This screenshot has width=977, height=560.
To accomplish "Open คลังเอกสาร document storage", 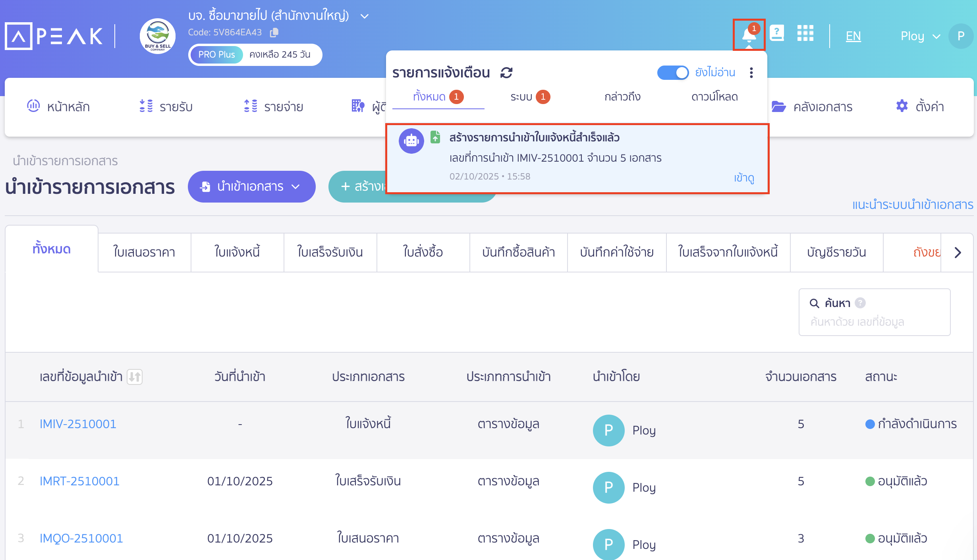I will coord(813,106).
